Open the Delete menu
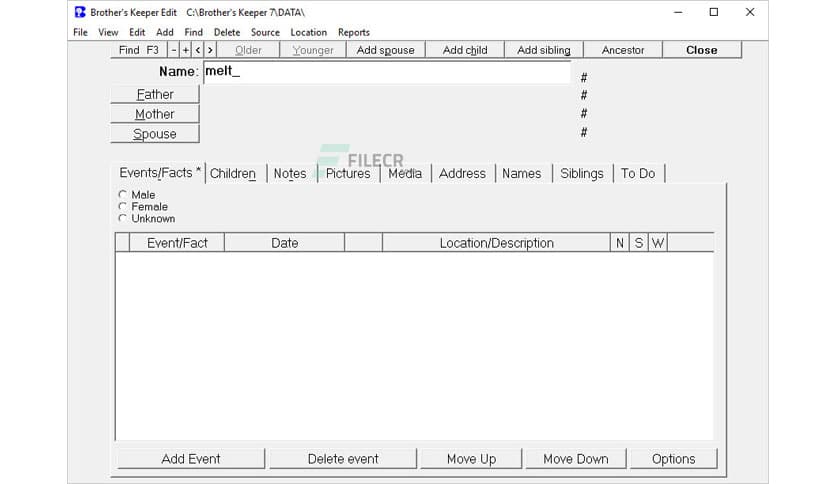The image size is (836, 484). coord(227,32)
